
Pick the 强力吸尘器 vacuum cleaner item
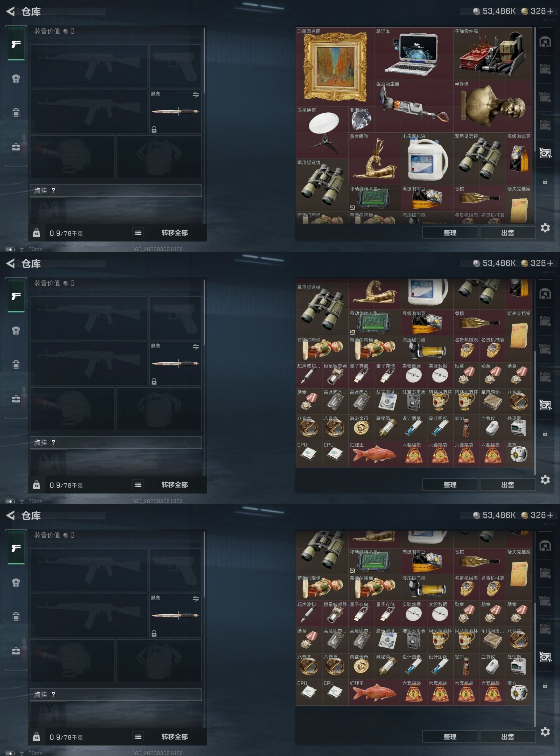(414, 106)
